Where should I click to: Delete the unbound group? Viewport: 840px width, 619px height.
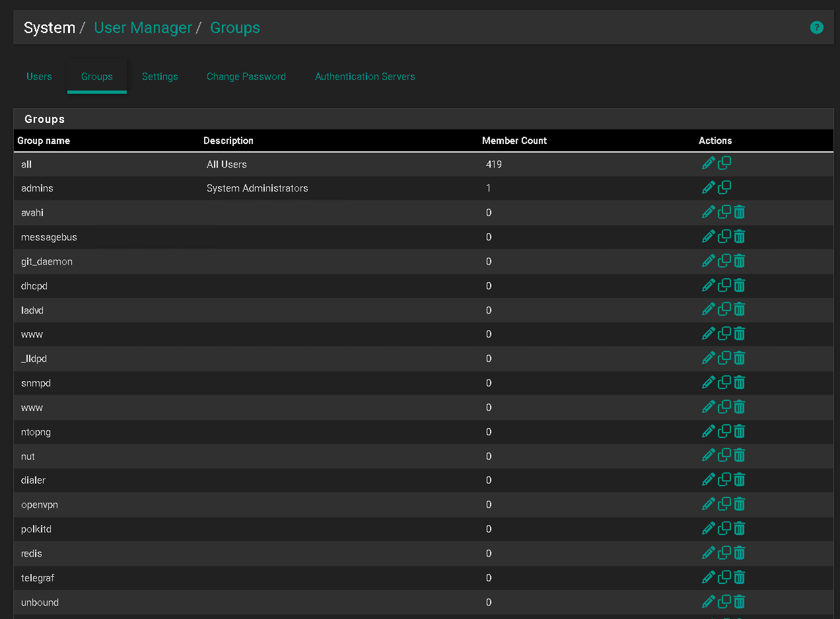coord(740,602)
